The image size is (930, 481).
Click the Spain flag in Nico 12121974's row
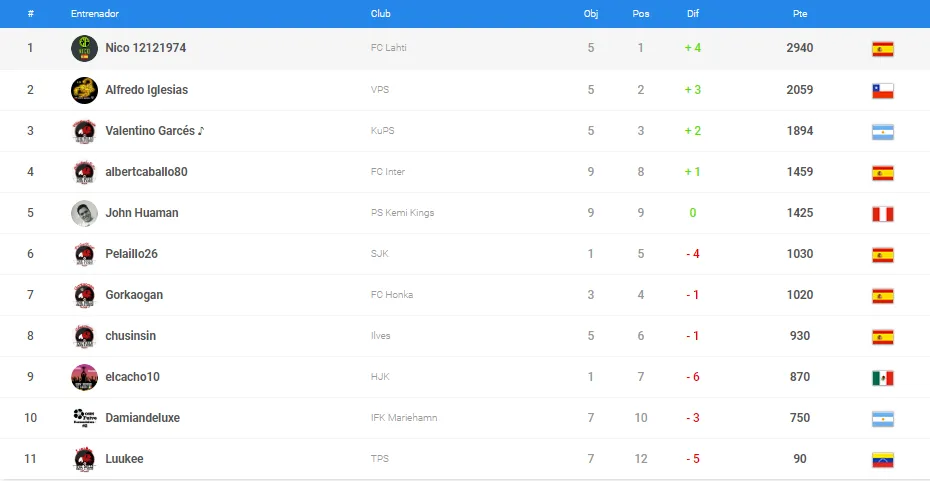pos(883,49)
